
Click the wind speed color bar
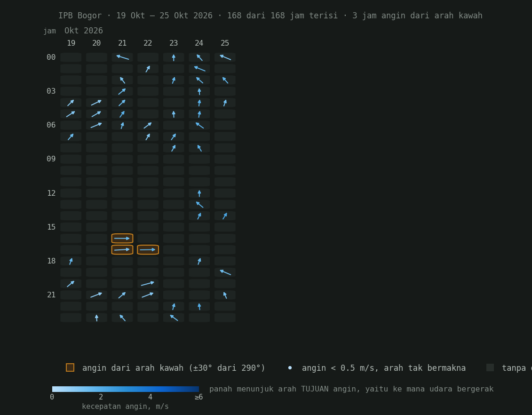tap(126, 389)
